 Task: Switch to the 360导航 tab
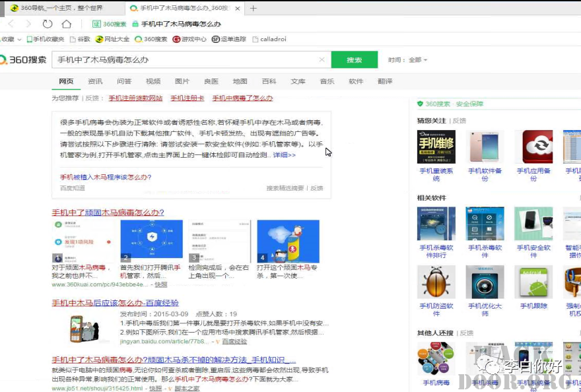click(61, 8)
